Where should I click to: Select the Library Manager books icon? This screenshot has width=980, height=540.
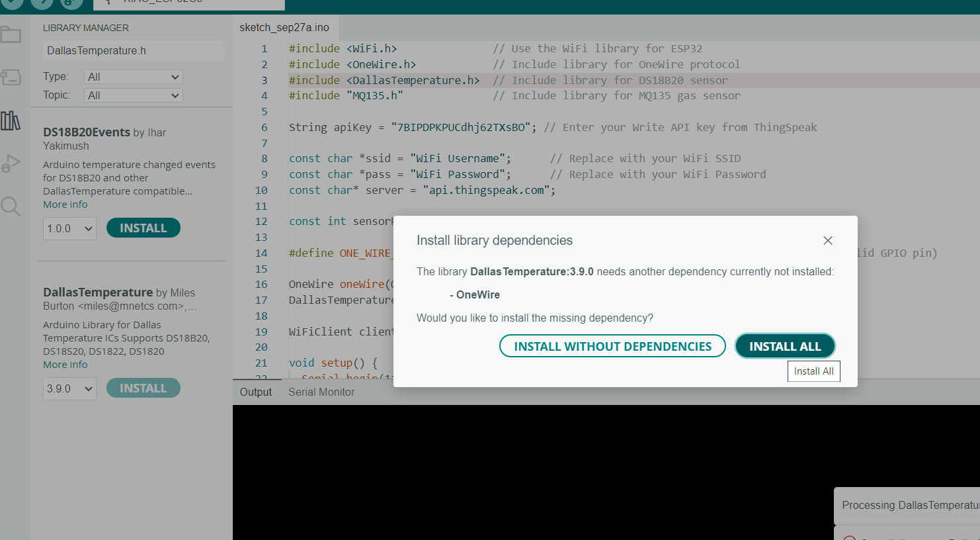coord(11,120)
